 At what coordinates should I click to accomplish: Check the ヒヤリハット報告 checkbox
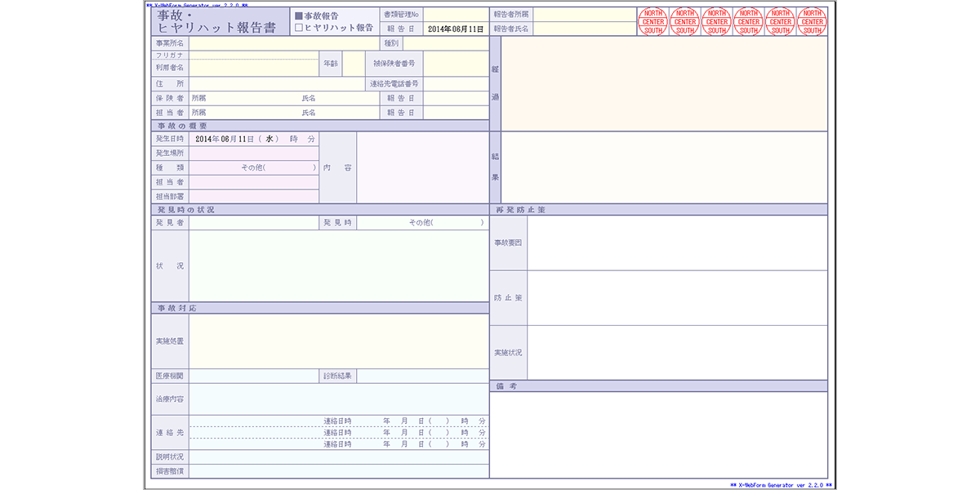tap(299, 28)
